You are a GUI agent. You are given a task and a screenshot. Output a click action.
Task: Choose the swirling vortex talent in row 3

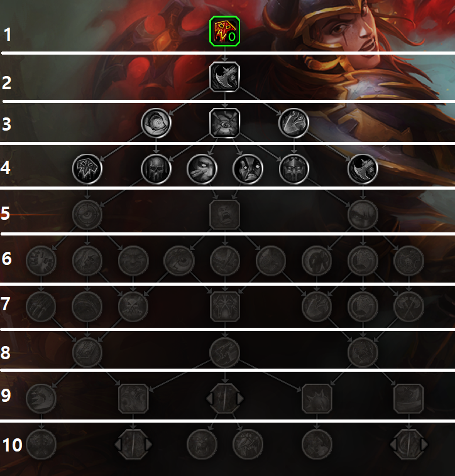point(156,123)
